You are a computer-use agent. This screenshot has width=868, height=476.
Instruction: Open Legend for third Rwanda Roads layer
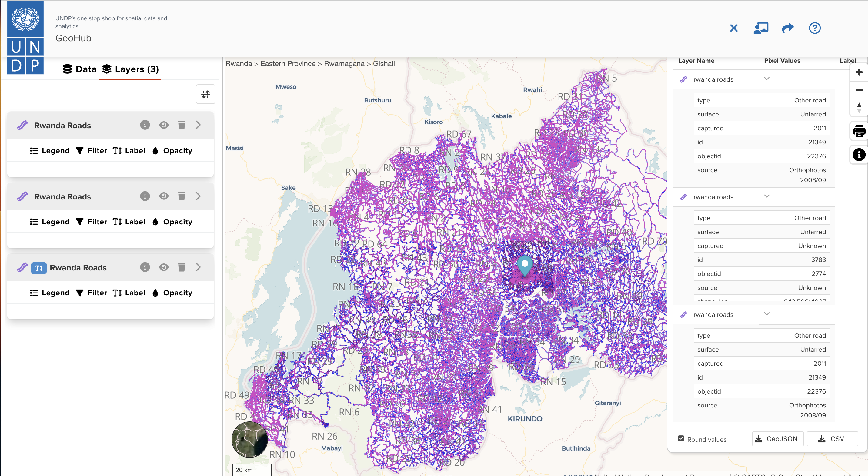click(x=49, y=293)
